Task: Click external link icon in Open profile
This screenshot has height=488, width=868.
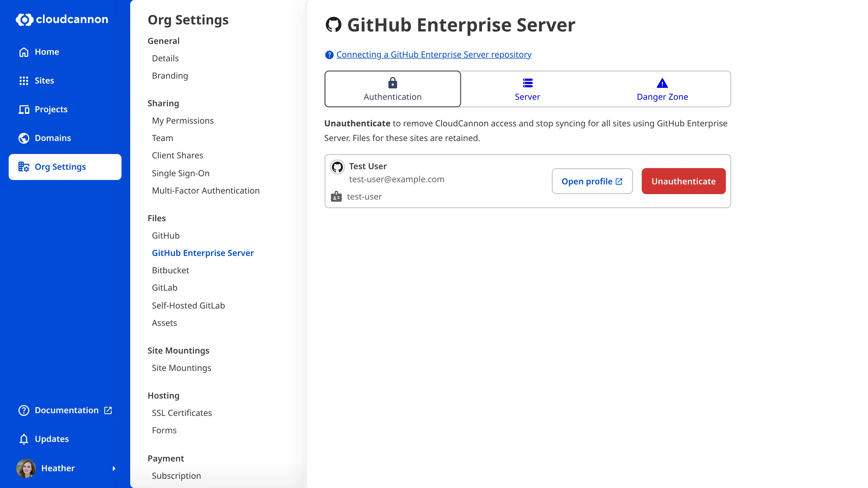Action: click(x=619, y=182)
